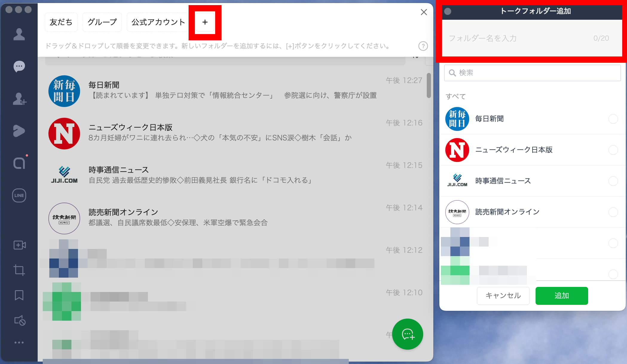Open the Friends list sidebar icon
Viewport: 627px width, 364px height.
click(19, 34)
